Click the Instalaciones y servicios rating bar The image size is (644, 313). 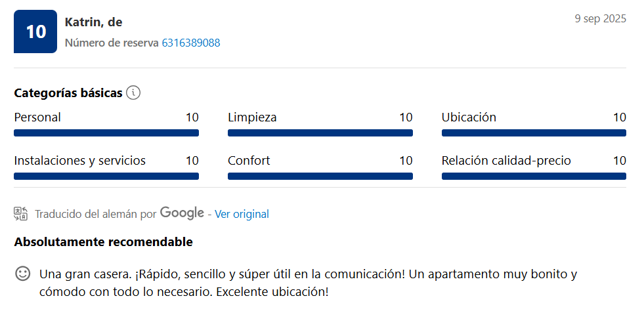click(x=106, y=176)
